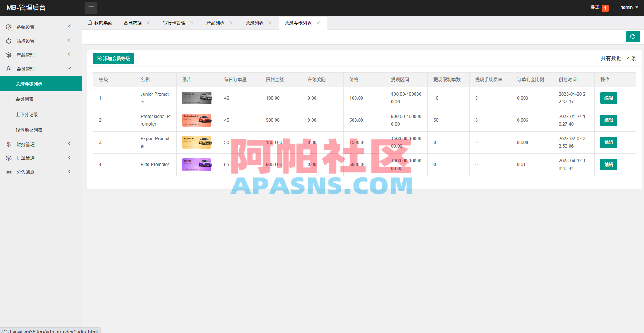The height and width of the screenshot is (333, 644).
Task: Switch to the 我的桌面 tab
Action: pyautogui.click(x=100, y=23)
